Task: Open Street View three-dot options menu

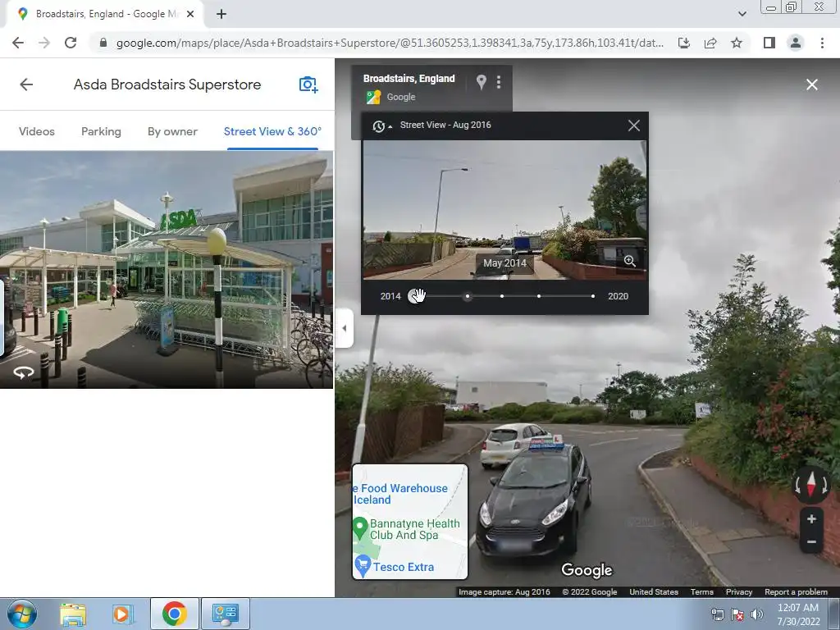Action: pyautogui.click(x=499, y=82)
